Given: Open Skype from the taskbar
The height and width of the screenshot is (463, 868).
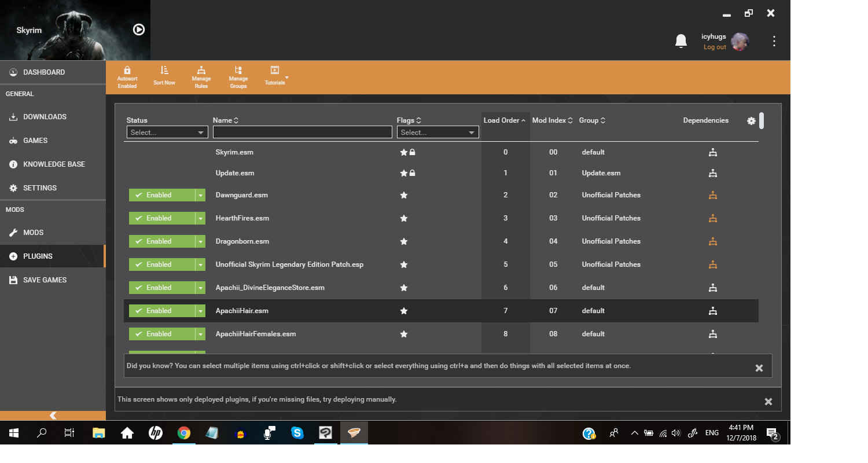Looking at the screenshot, I should tap(297, 433).
